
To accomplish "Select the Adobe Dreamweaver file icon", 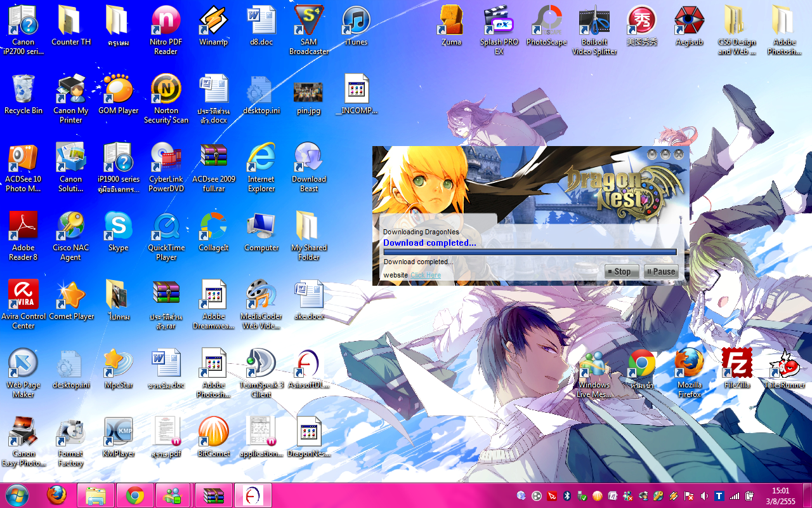I will [213, 304].
